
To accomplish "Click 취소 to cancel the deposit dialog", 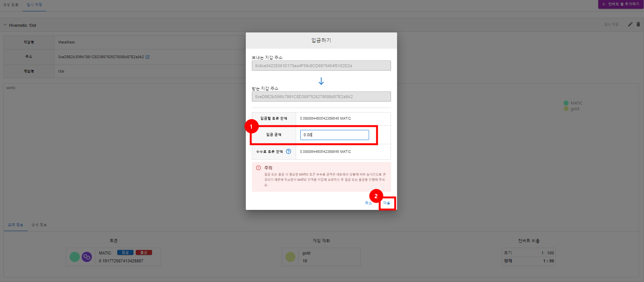I will pyautogui.click(x=368, y=203).
